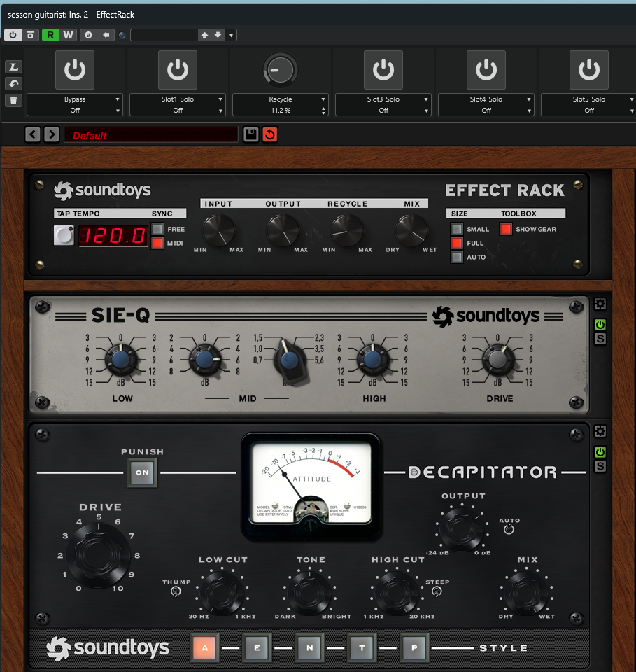Open preset management dropdown triangle

(x=232, y=35)
